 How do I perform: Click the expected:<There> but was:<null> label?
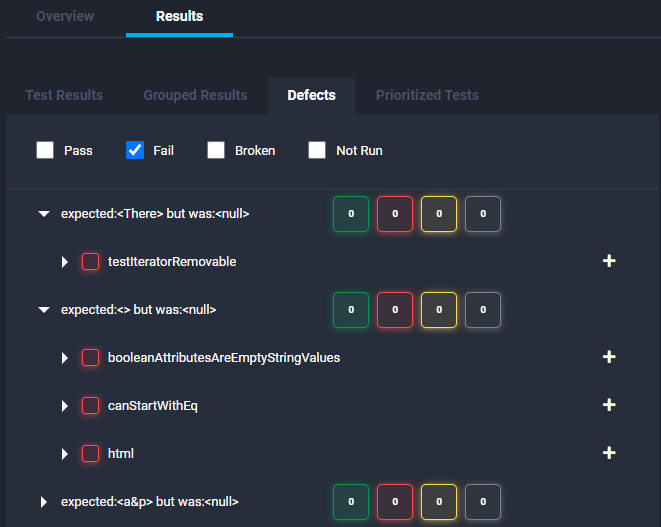pos(155,214)
